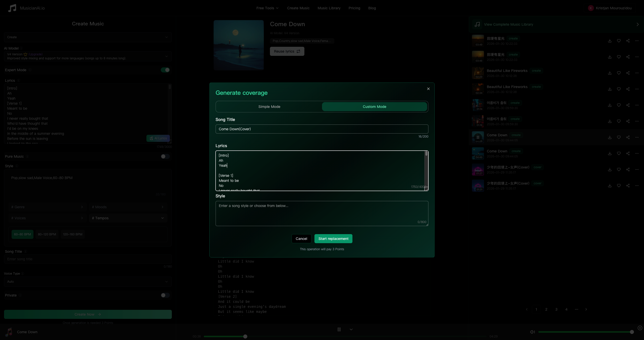This screenshot has width=644, height=340.
Task: Open the Pricing nav item
Action: (354, 8)
